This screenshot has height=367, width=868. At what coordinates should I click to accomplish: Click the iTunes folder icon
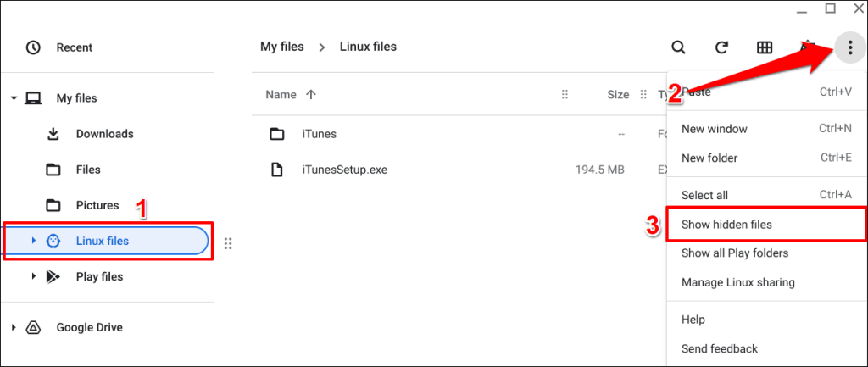click(x=276, y=134)
